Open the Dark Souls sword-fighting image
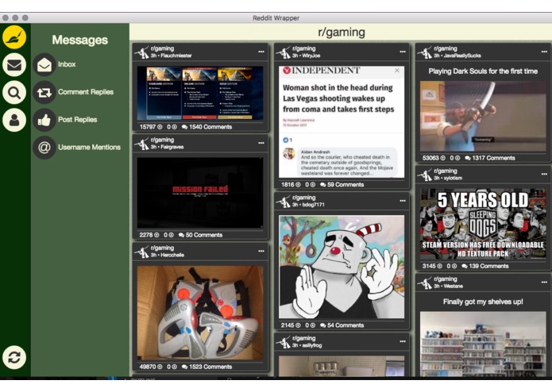The height and width of the screenshot is (392, 552). [483, 117]
